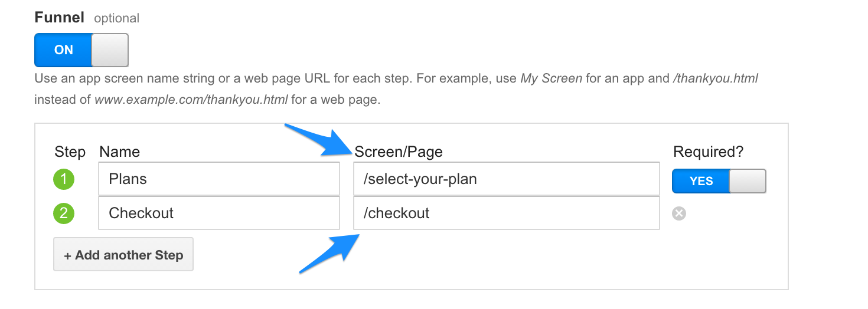Click the Funnel section heading
This screenshot has width=868, height=309.
coord(60,18)
